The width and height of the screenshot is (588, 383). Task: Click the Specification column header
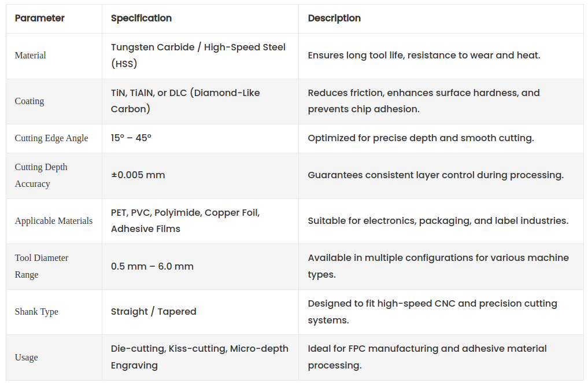click(141, 19)
